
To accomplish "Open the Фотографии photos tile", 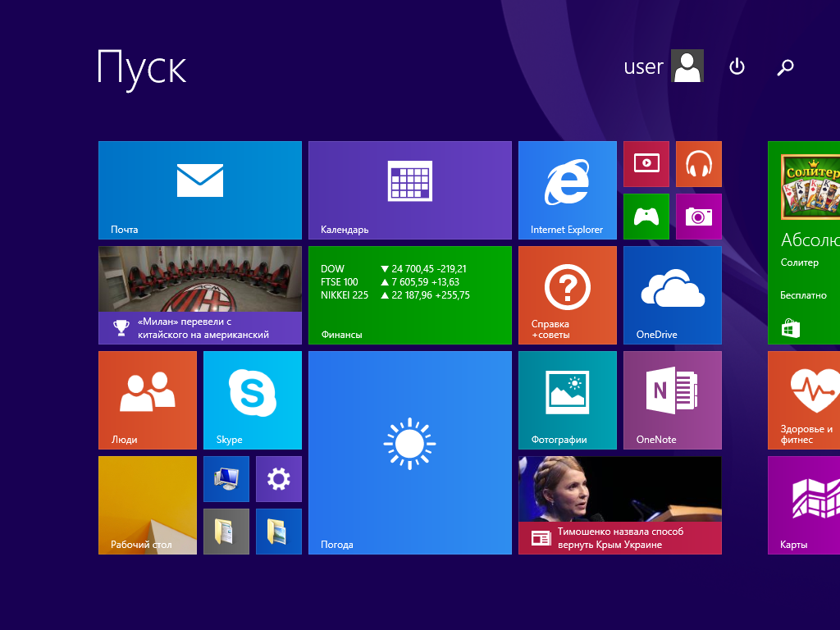I will [x=568, y=400].
